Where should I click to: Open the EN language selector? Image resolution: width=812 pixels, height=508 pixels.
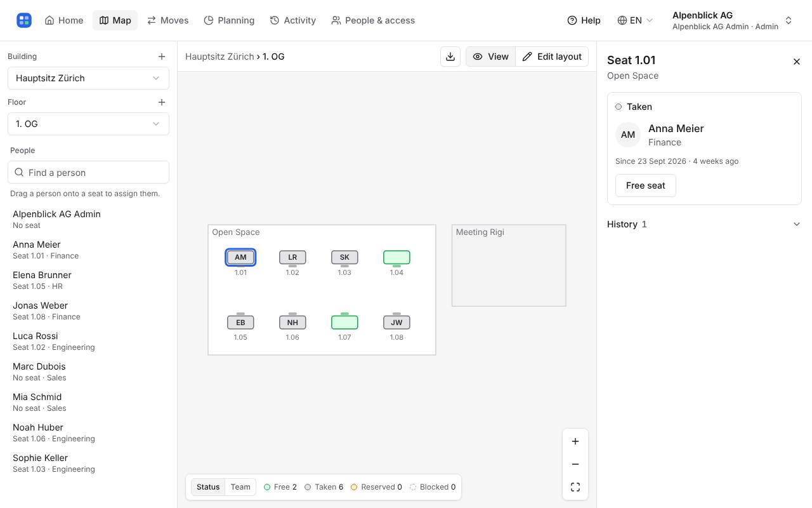point(635,20)
